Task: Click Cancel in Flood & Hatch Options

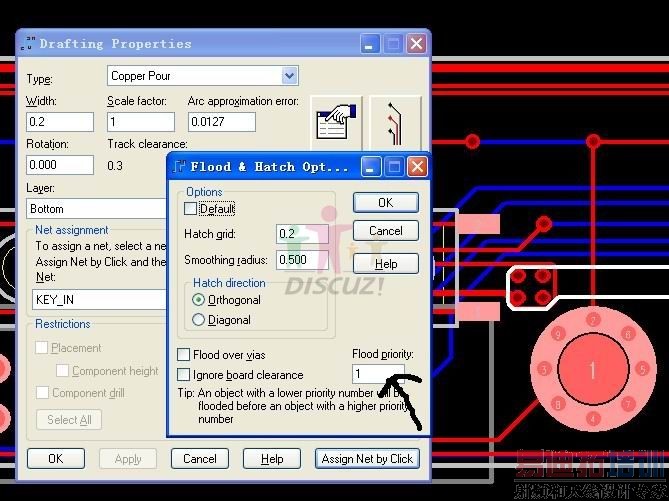Action: coord(386,231)
